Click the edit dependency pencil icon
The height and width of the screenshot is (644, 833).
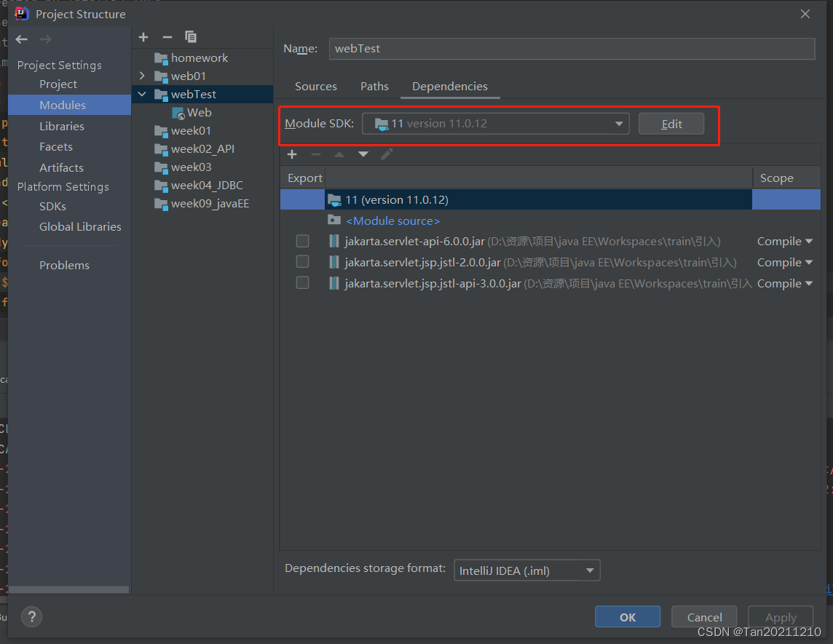387,154
